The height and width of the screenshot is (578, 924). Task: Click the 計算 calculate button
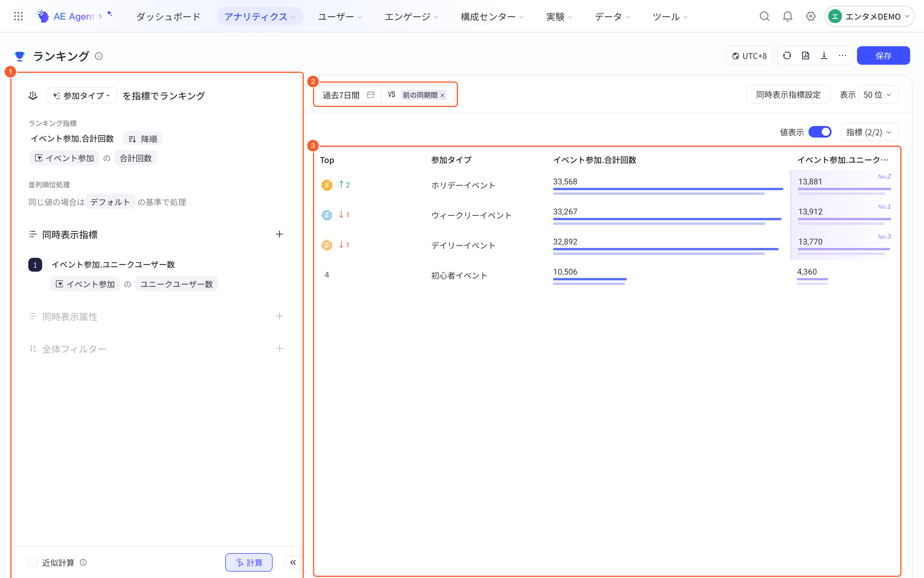(249, 562)
